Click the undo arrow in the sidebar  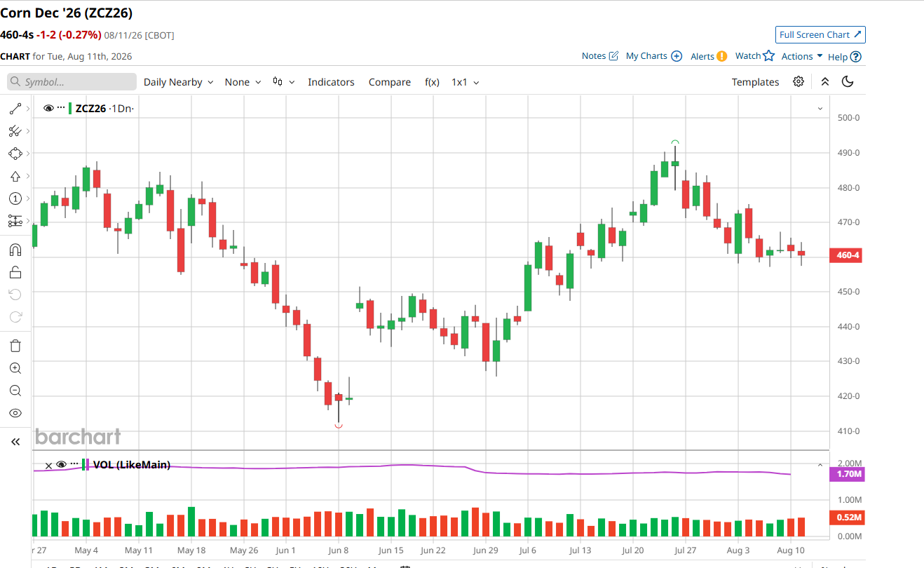pyautogui.click(x=15, y=295)
